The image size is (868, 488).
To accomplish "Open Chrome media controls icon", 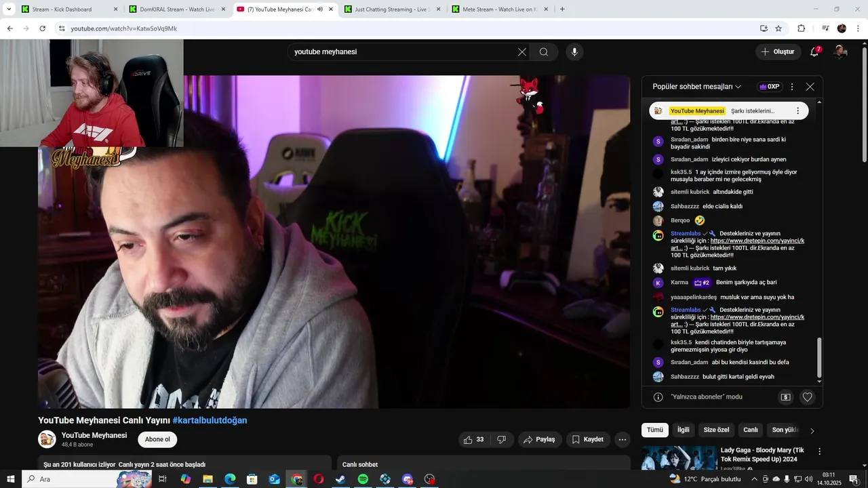I will [825, 28].
